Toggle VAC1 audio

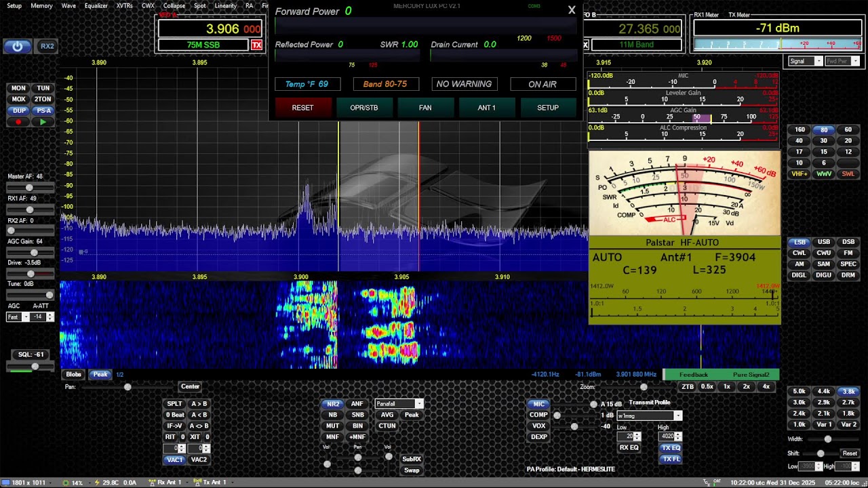[x=174, y=460]
